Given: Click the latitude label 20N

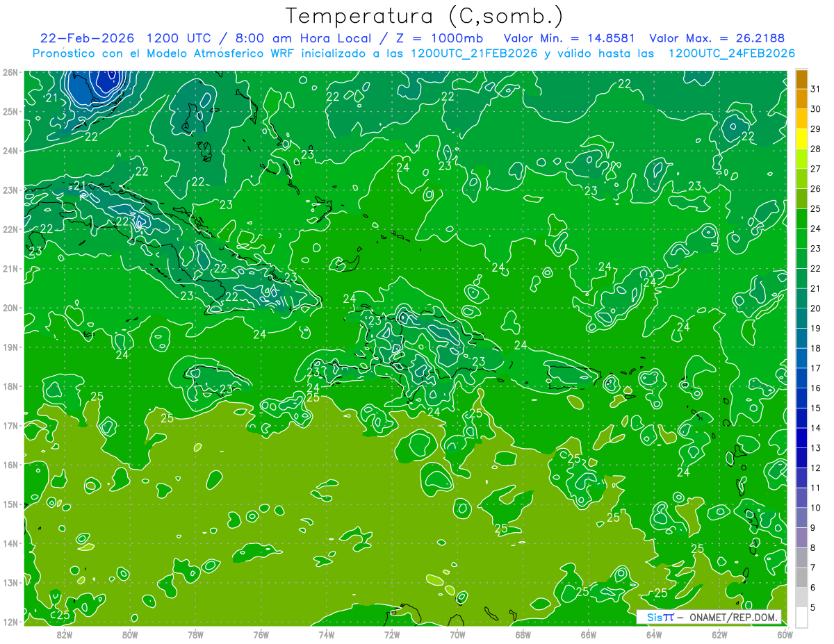Looking at the screenshot, I should click(10, 308).
